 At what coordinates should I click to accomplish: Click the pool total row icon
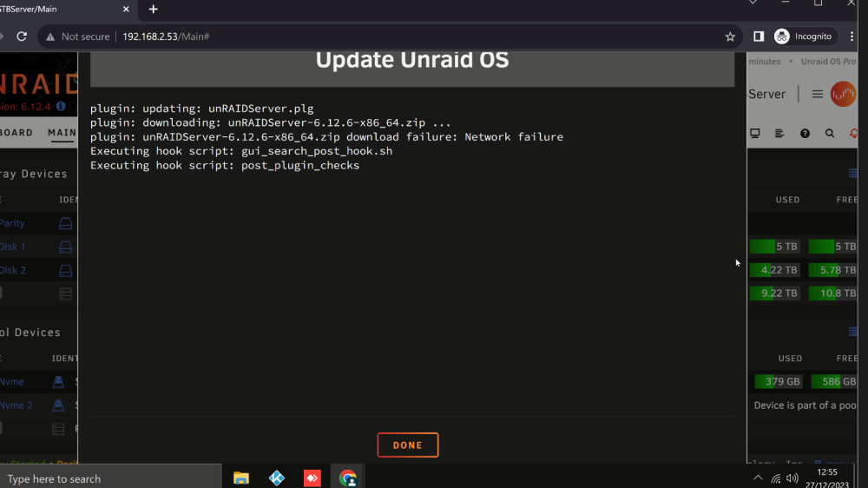(58, 429)
